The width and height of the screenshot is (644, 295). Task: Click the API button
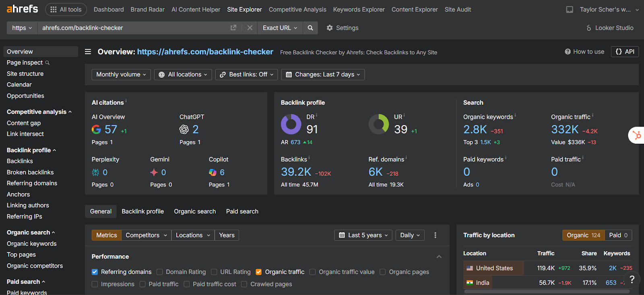tap(625, 52)
